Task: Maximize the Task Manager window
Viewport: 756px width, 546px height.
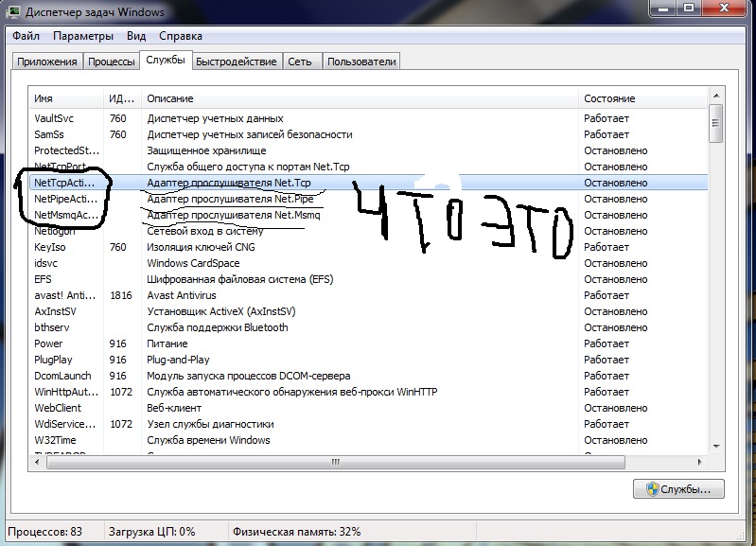Action: [689, 9]
